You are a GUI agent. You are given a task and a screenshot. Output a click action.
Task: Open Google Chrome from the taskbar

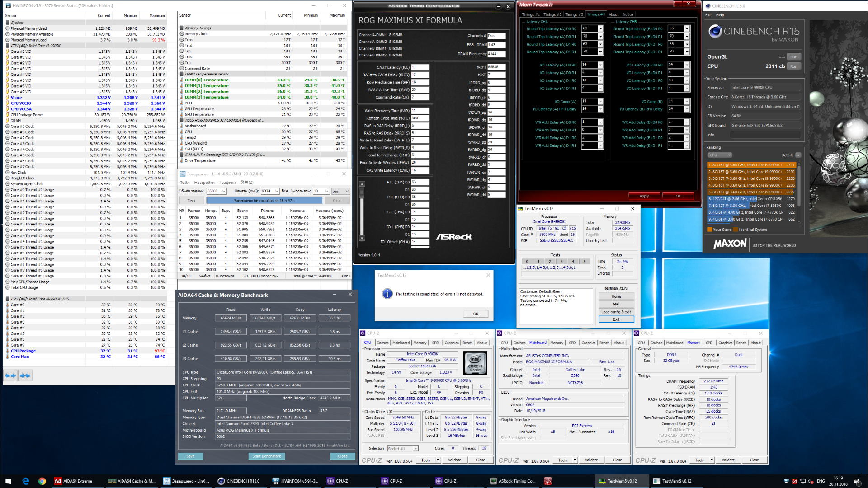click(x=42, y=481)
